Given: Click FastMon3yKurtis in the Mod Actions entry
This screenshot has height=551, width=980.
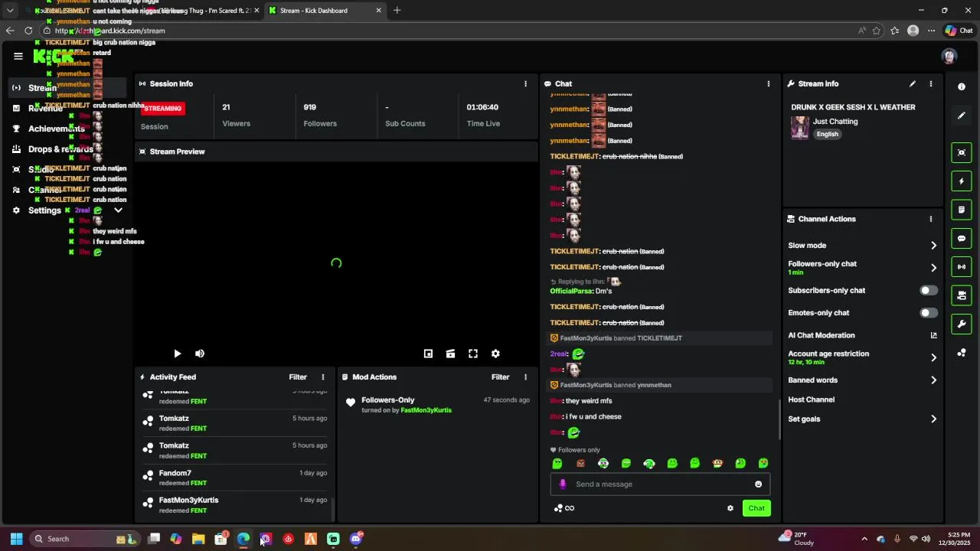Looking at the screenshot, I should click(x=426, y=410).
